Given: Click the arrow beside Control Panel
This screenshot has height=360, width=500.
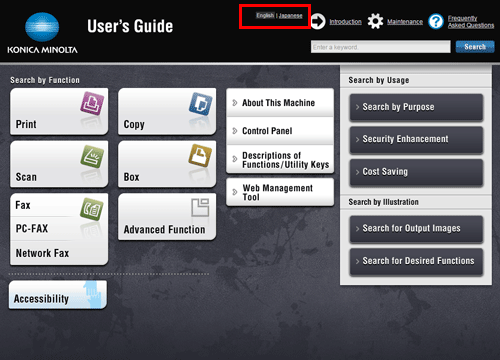Looking at the screenshot, I should [x=235, y=131].
